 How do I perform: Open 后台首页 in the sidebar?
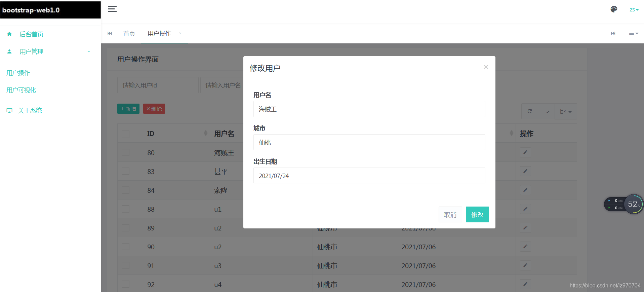31,34
